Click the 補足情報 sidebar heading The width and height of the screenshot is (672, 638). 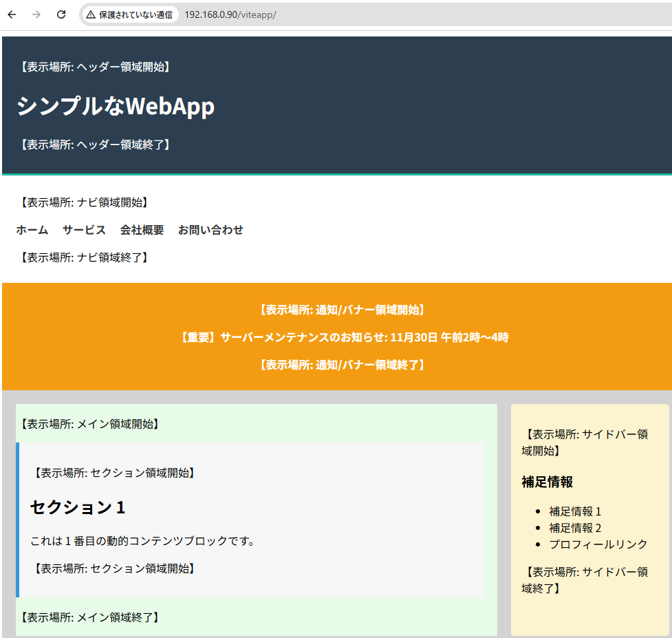click(x=547, y=482)
